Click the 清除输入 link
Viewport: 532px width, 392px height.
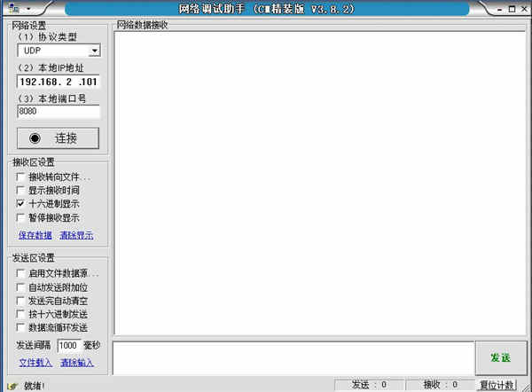pyautogui.click(x=77, y=363)
